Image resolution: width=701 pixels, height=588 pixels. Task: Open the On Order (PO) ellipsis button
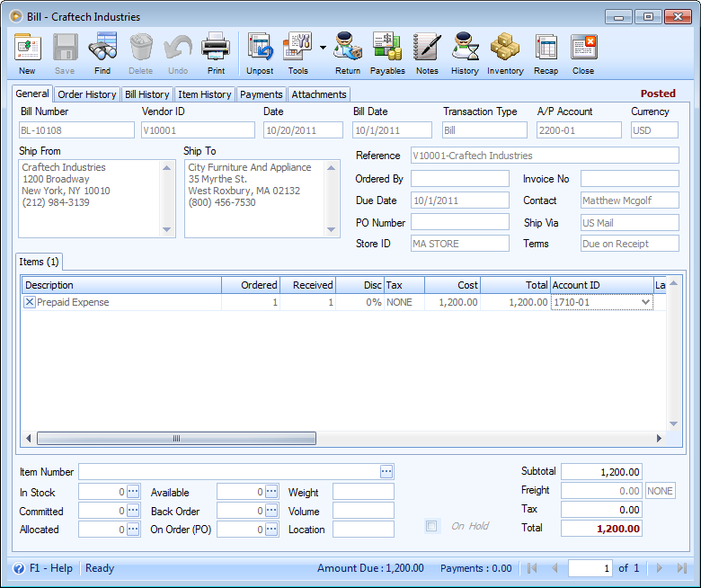(271, 529)
